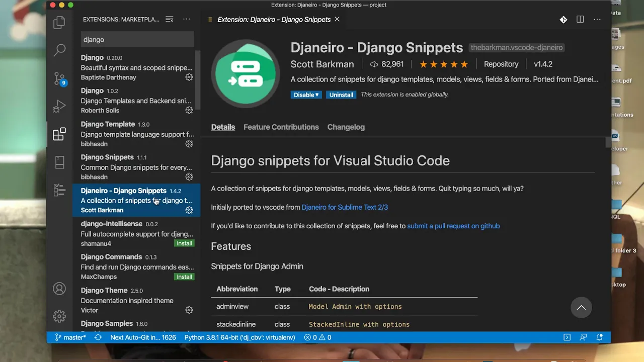Click the five-star rating
The width and height of the screenshot is (644, 362).
pos(444,64)
